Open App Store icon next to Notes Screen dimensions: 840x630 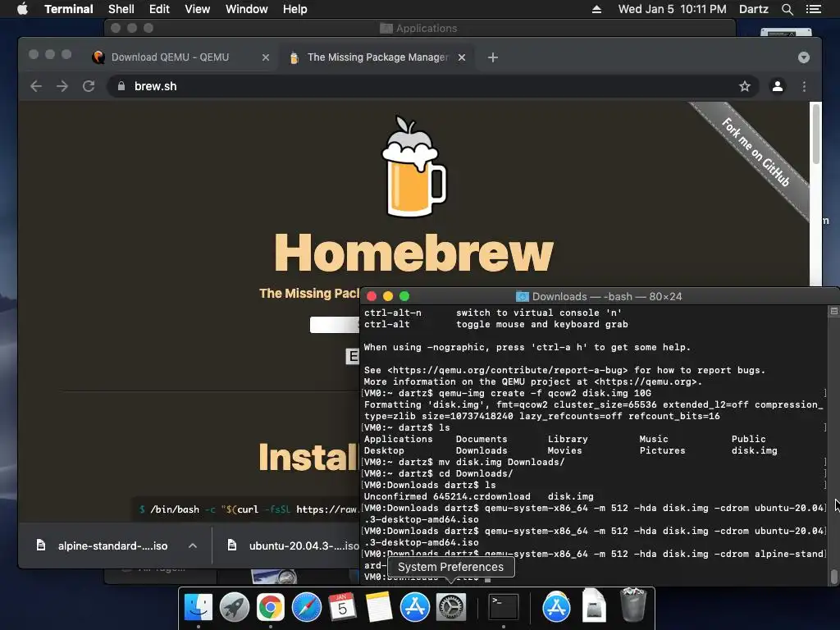414,607
